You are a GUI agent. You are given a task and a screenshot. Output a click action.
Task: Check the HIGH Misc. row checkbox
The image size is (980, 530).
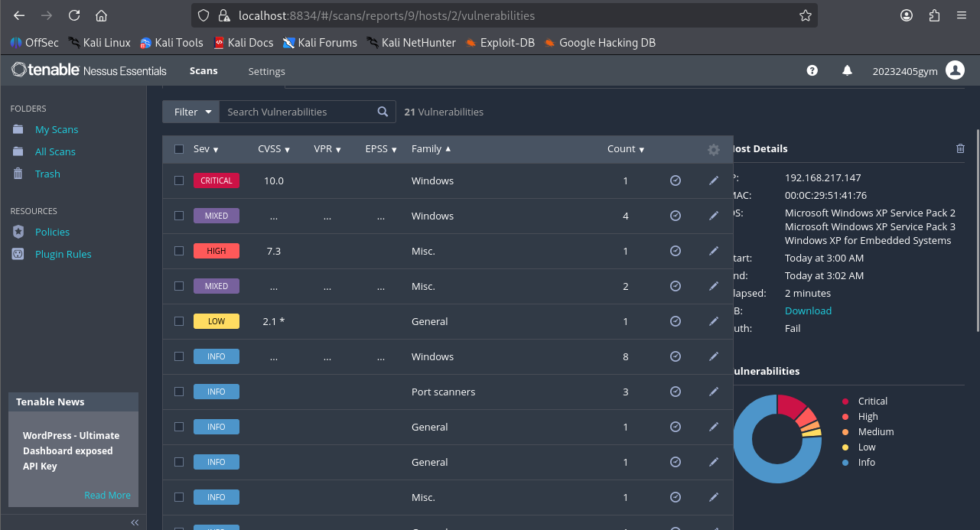(179, 251)
